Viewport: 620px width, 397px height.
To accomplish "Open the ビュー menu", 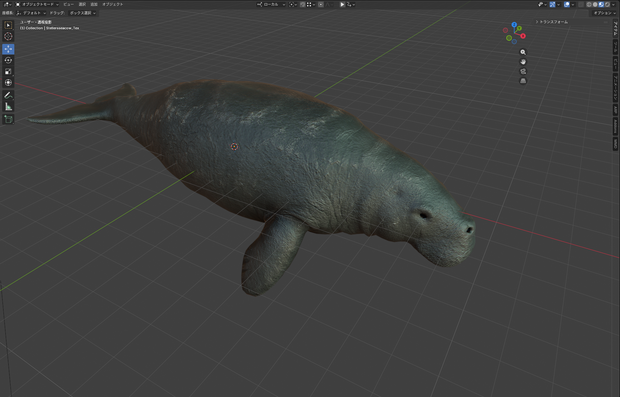I will click(x=68, y=4).
